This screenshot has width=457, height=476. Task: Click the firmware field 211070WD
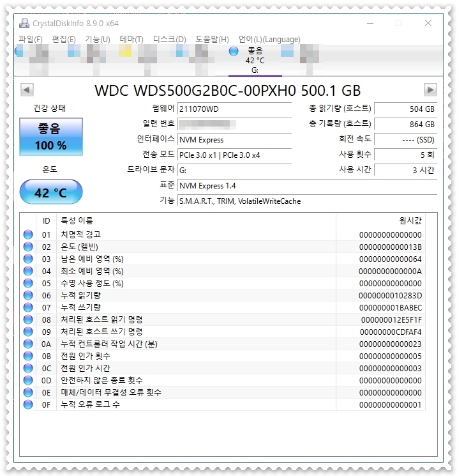[234, 109]
